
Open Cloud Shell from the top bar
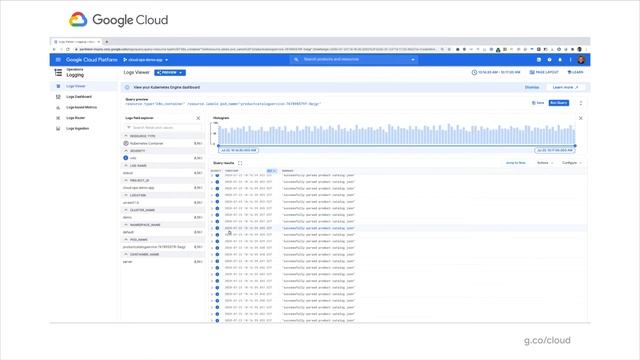(x=539, y=60)
